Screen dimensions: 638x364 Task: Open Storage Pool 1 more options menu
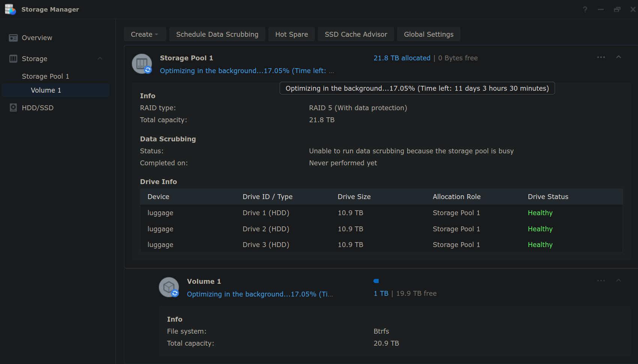tap(601, 57)
